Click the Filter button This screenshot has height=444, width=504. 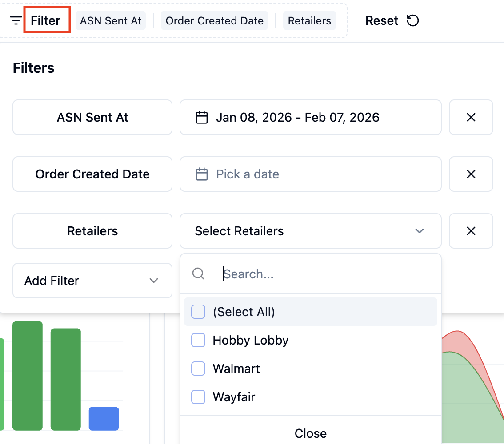point(45,20)
